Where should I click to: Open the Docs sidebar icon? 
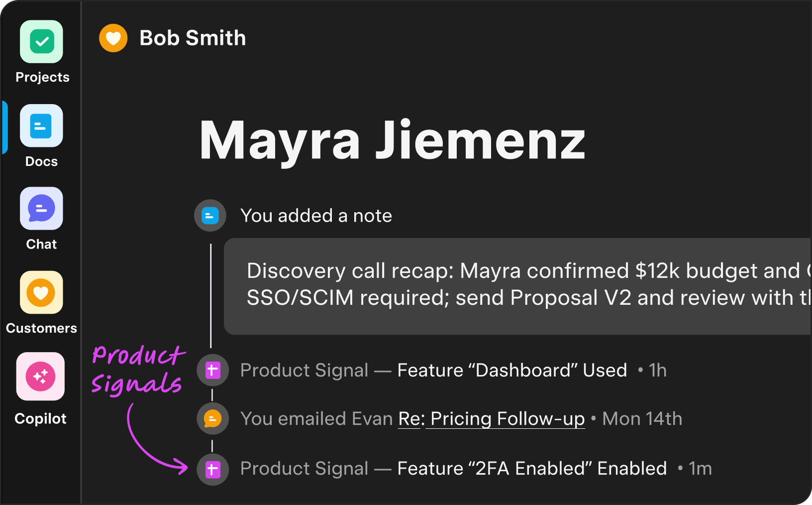point(42,126)
